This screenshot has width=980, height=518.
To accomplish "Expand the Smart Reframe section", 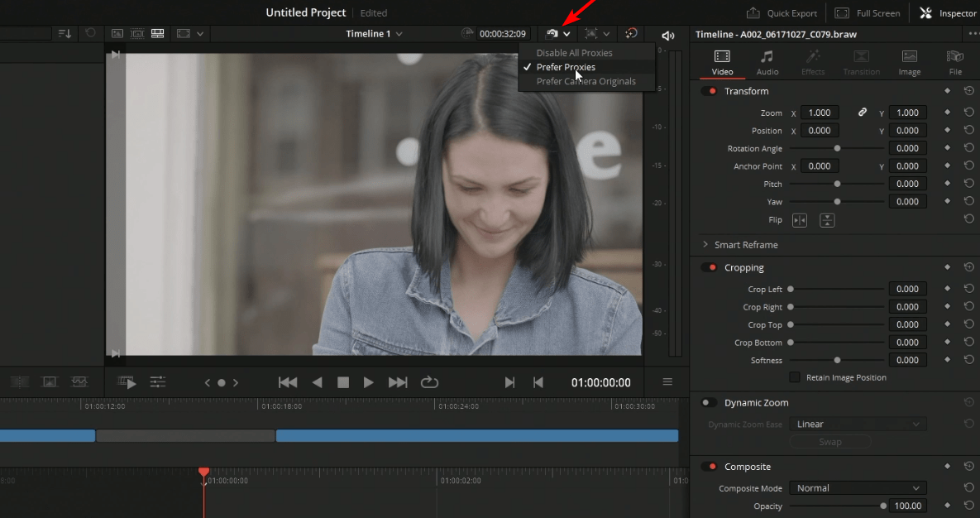I will 704,245.
